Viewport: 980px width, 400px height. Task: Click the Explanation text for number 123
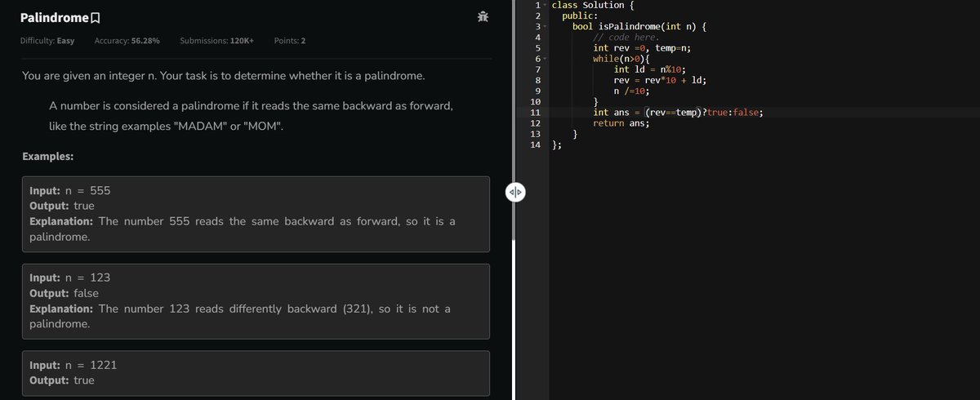240,317
